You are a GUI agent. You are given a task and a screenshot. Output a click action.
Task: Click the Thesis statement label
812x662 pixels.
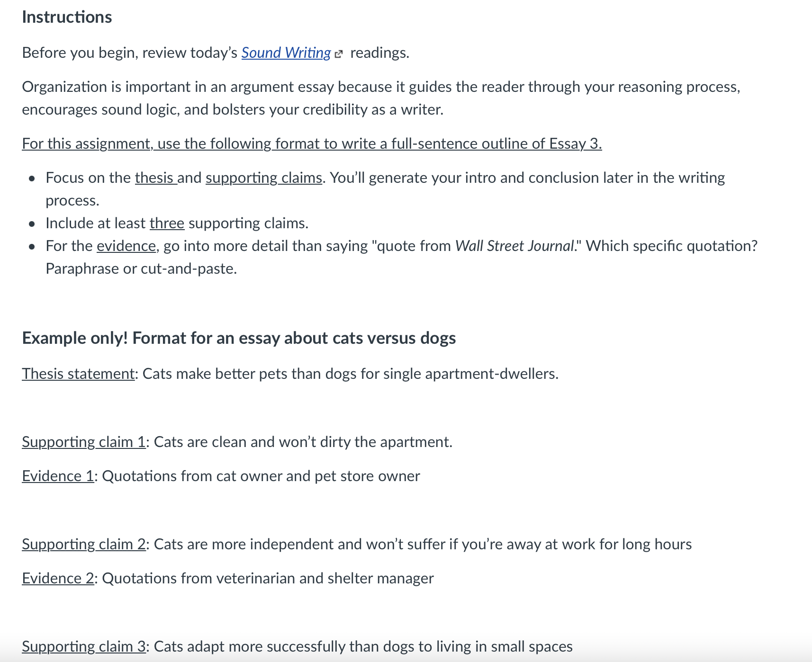click(79, 374)
